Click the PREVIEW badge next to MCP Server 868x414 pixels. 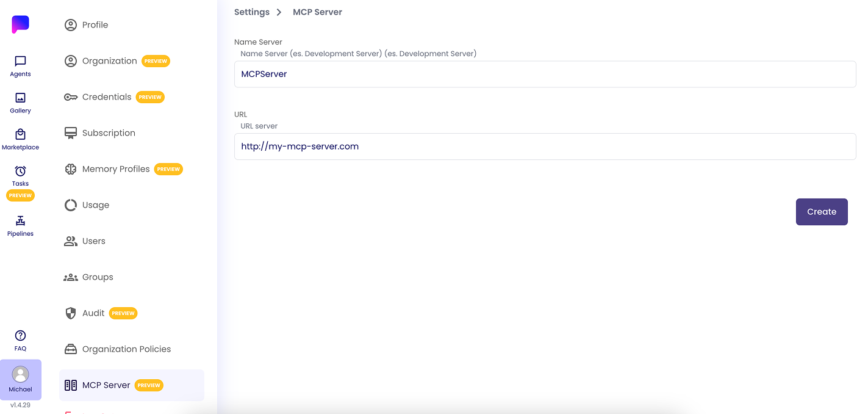click(x=149, y=385)
